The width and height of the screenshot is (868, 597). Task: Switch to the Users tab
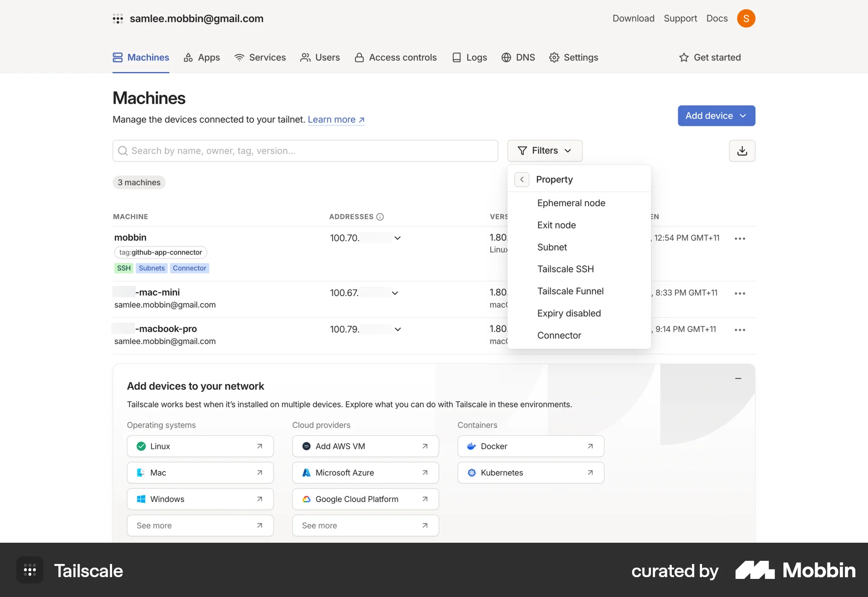320,57
